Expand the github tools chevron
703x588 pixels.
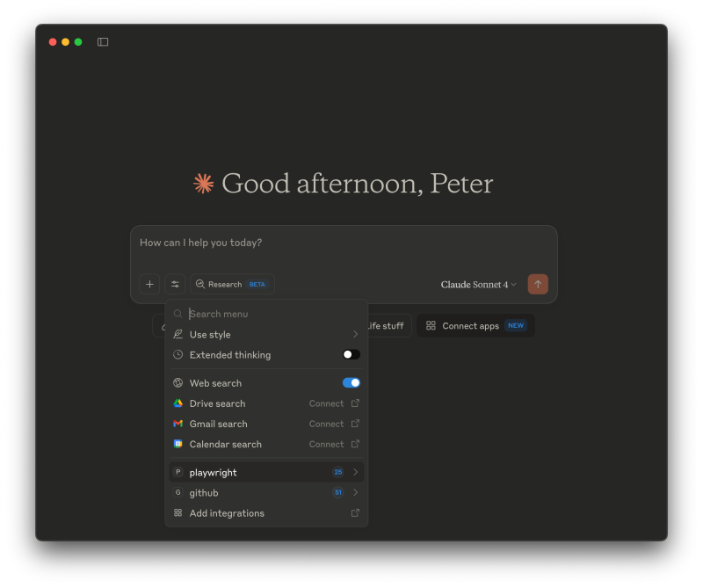click(x=355, y=492)
